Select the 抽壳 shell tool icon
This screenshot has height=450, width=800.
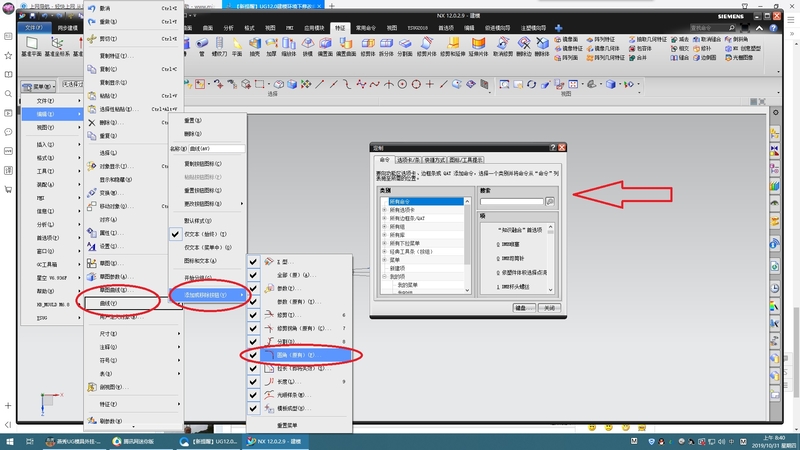(x=255, y=43)
